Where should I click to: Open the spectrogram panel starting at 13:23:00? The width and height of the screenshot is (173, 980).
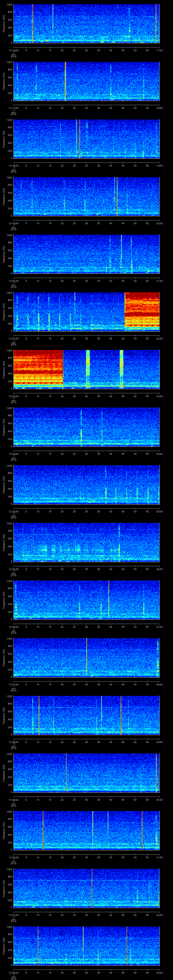pos(86,427)
